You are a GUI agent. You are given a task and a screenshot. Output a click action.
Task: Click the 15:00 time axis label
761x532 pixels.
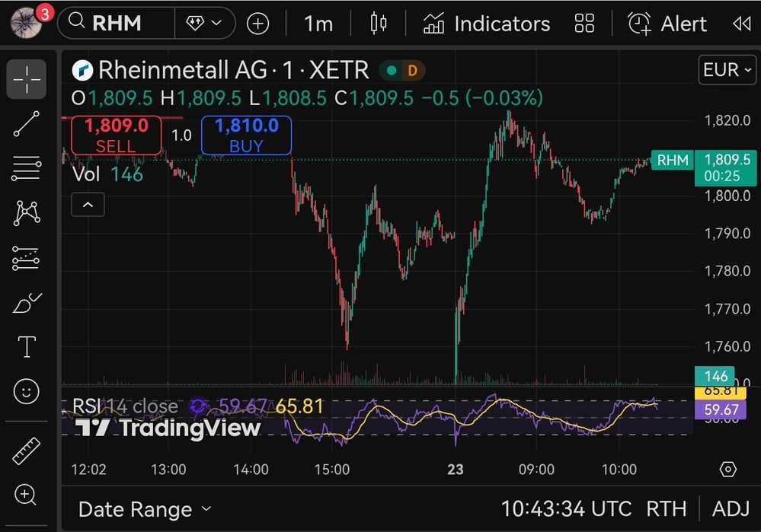[x=332, y=470]
